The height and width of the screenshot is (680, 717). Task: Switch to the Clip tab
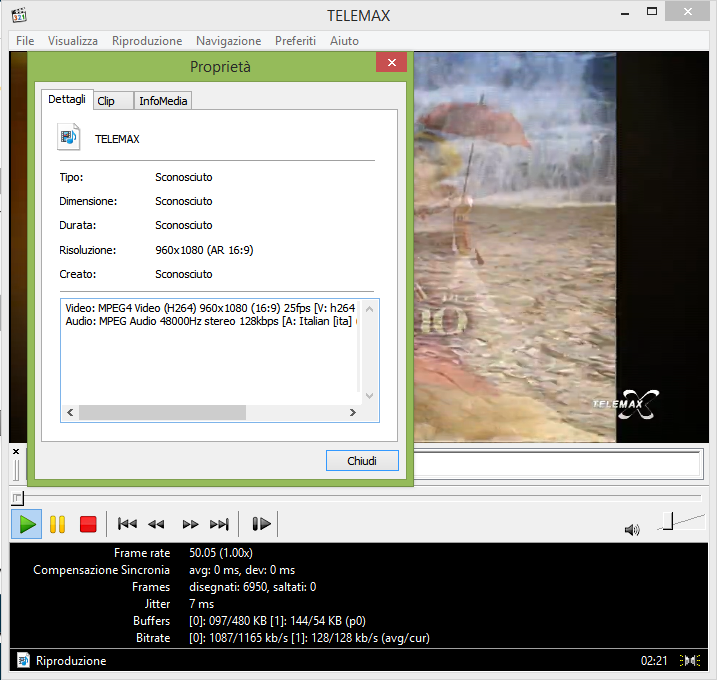tap(113, 101)
